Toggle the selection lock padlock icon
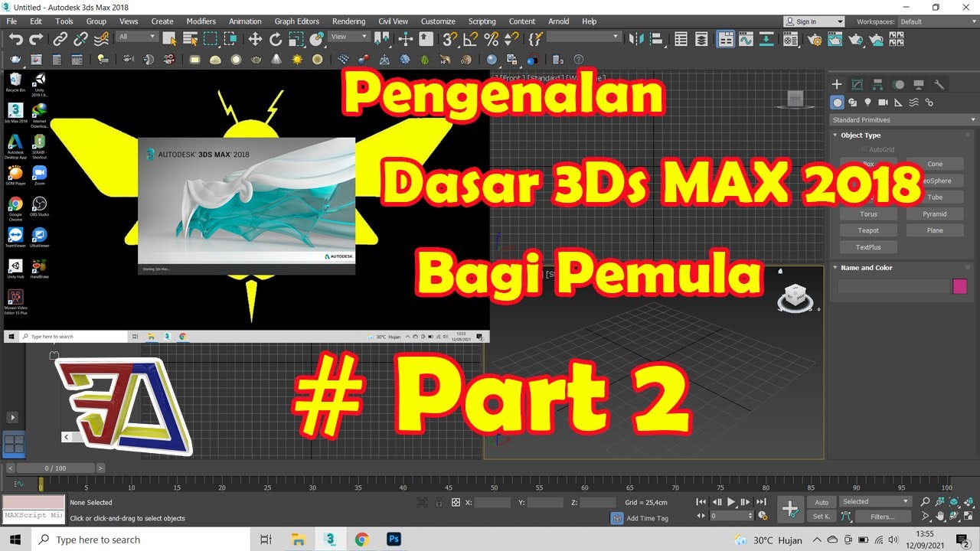The image size is (980, 551). click(439, 503)
